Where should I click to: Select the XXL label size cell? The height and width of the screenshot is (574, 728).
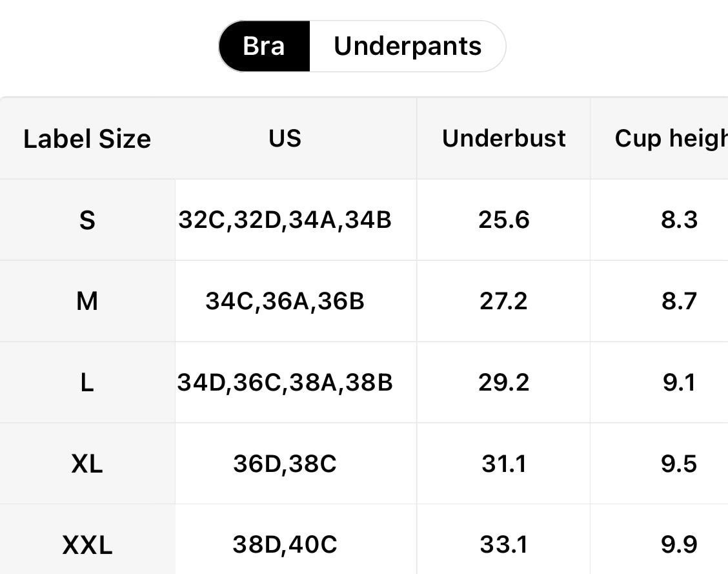coord(87,545)
